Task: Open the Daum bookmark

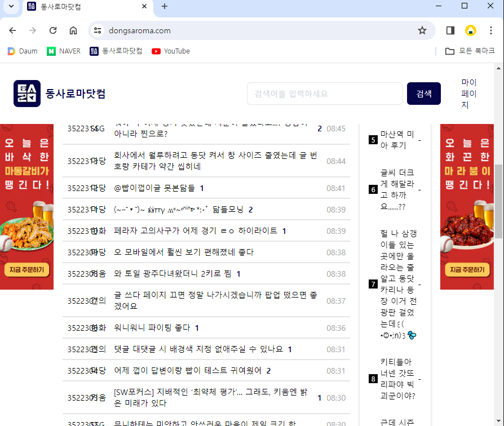Action: (x=23, y=51)
